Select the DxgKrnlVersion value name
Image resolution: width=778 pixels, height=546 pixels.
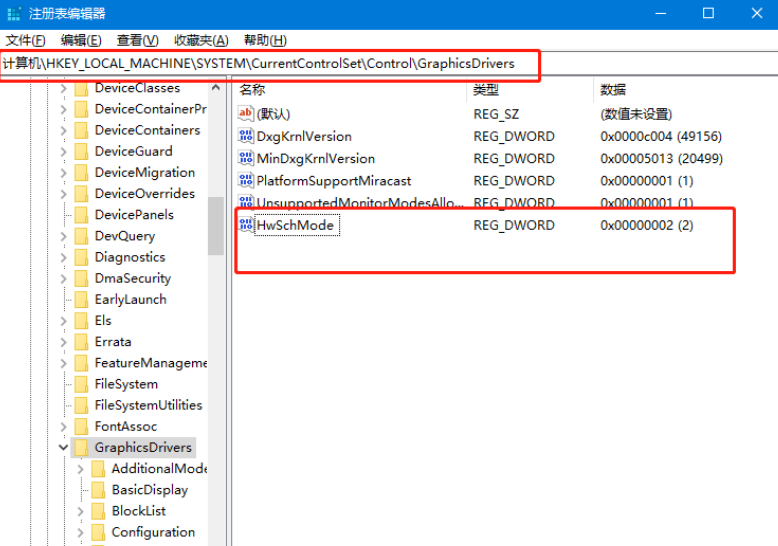pyautogui.click(x=304, y=136)
